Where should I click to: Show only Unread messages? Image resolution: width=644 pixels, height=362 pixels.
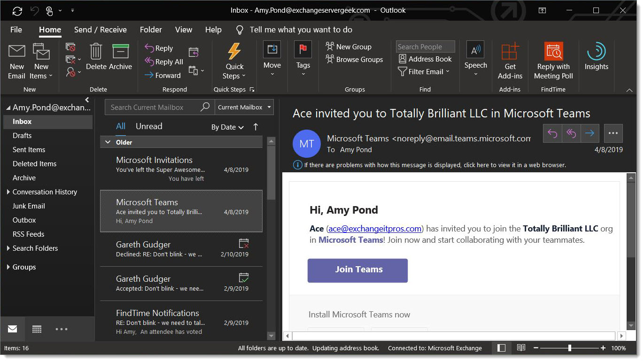tap(149, 126)
